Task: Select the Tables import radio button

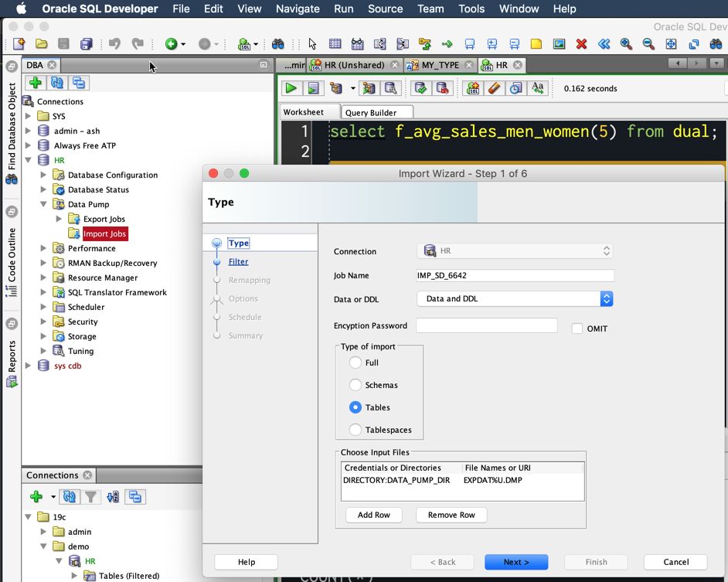Action: coord(355,407)
